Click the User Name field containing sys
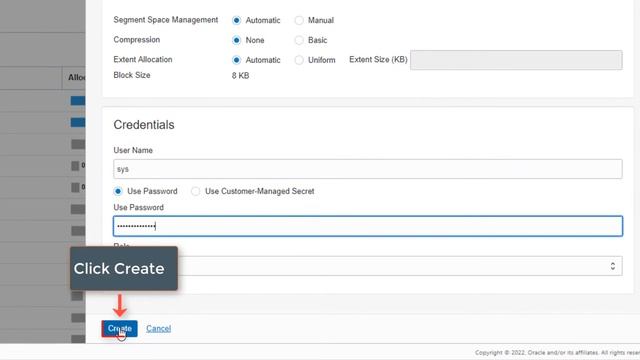Viewport: 640px width, 360px height. point(368,169)
